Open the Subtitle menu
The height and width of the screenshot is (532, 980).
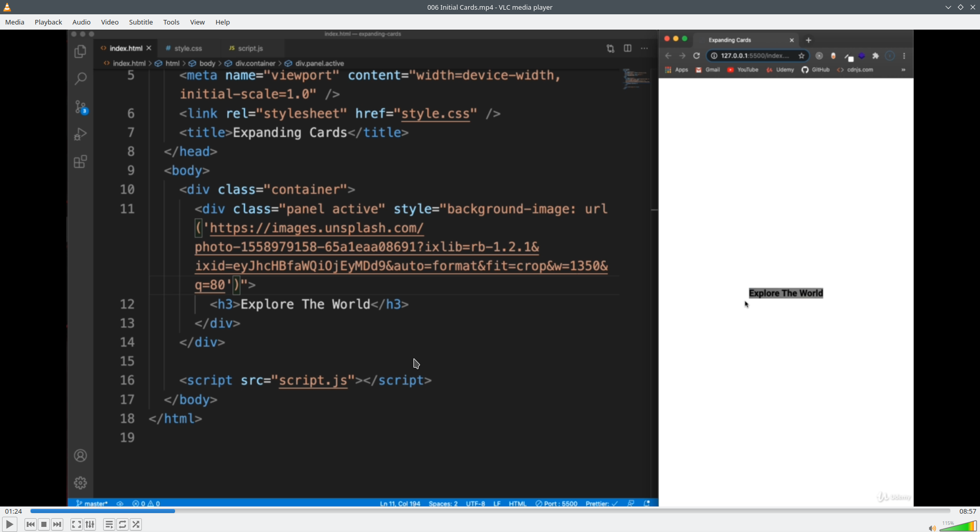click(x=141, y=22)
